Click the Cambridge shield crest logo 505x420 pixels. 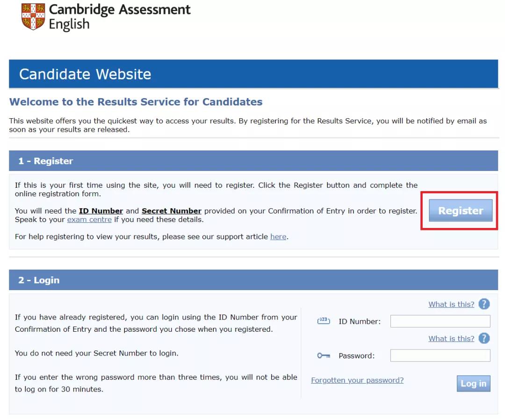[33, 16]
